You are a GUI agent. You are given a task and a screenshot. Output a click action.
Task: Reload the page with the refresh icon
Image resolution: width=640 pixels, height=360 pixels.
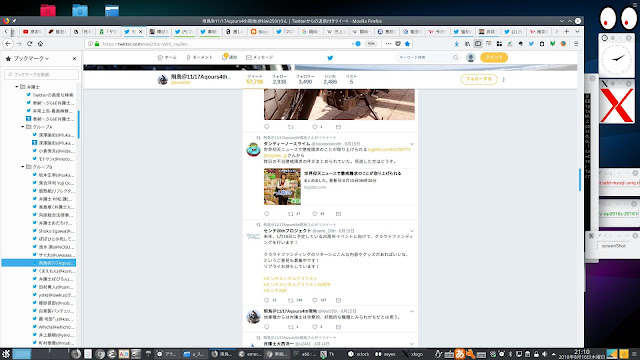29,44
